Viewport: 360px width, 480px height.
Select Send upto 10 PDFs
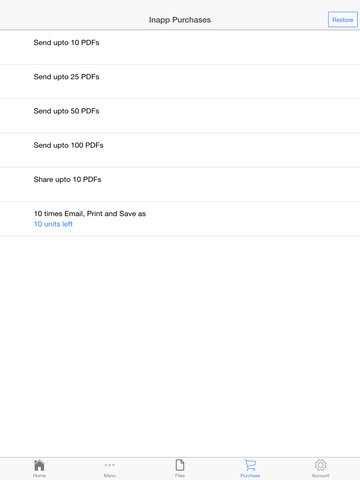[180, 47]
